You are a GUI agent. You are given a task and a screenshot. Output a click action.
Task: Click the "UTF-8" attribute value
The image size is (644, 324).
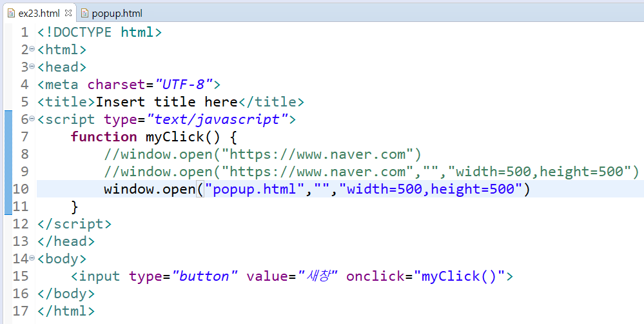click(183, 85)
